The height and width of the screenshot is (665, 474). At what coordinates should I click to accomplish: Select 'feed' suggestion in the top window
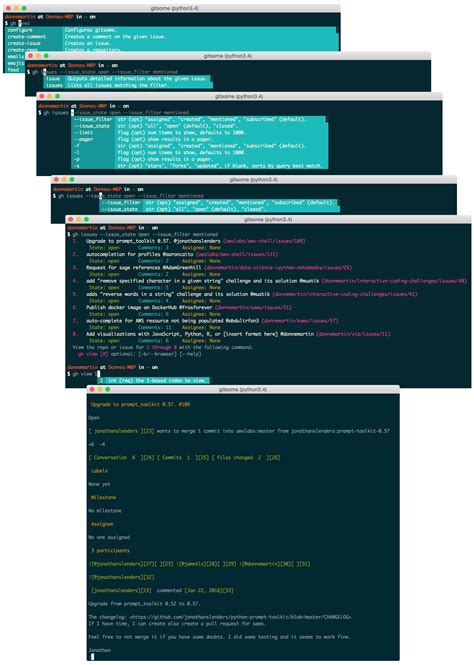pyautogui.click(x=13, y=70)
